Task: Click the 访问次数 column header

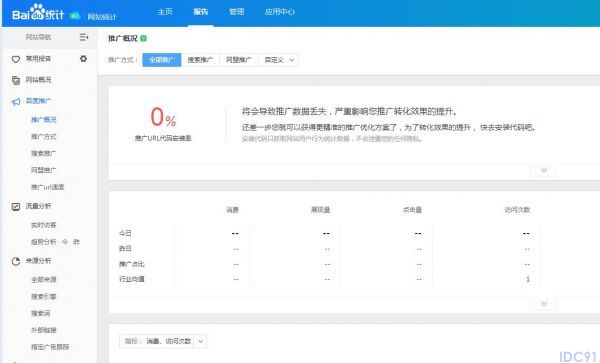Action: tap(517, 210)
